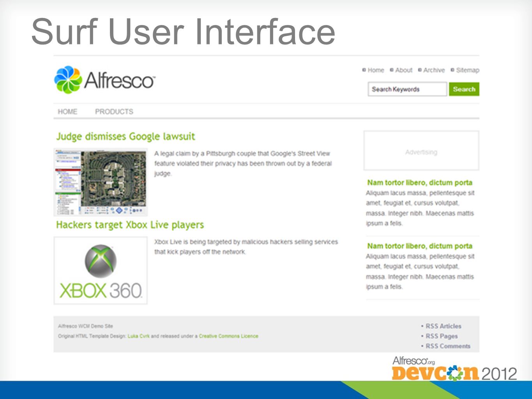Open the RSS Pages feed link
This screenshot has width=532, height=399.
(x=442, y=336)
